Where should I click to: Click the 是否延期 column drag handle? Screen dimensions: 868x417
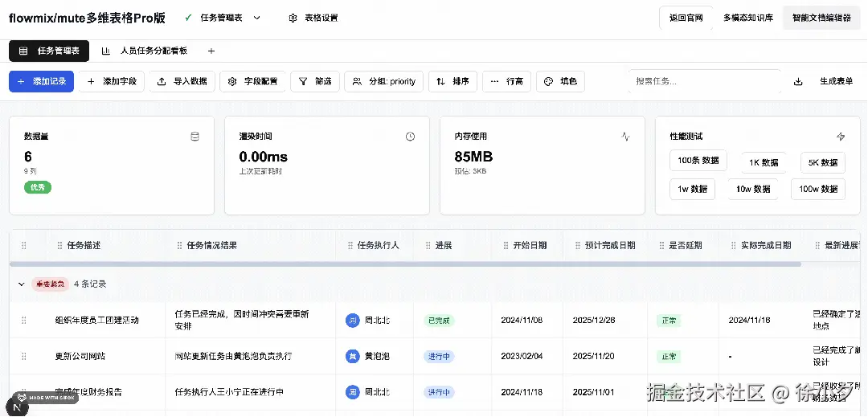pos(661,246)
